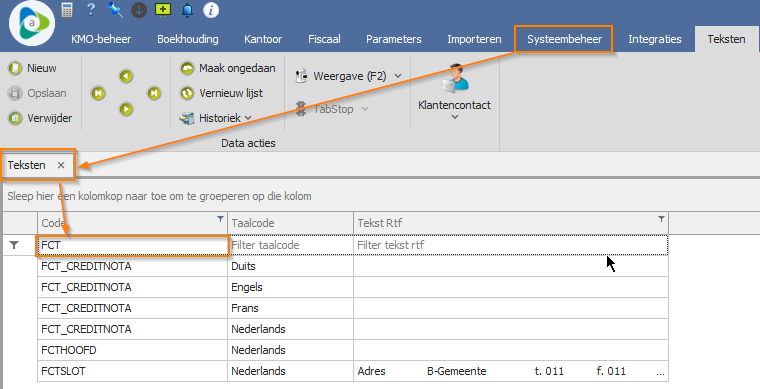Create new record with Nieuw
Viewport: 760px width, 389px height.
tap(32, 68)
